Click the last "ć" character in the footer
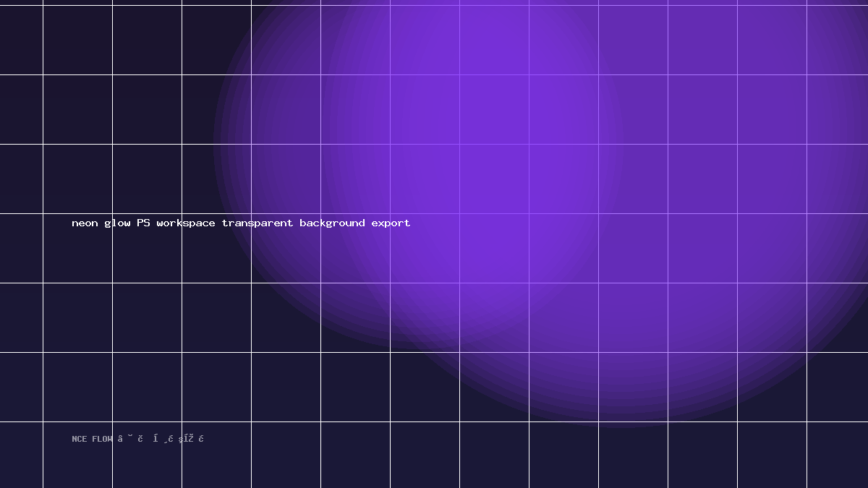 201,438
